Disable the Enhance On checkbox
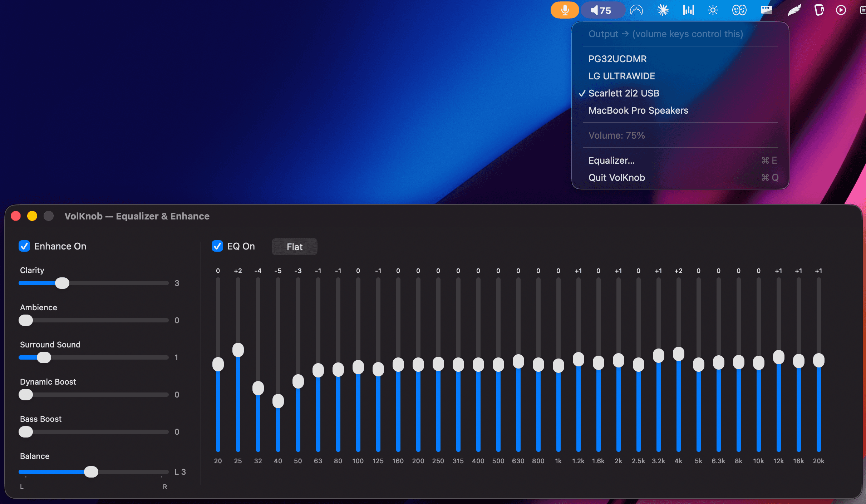Image resolution: width=866 pixels, height=504 pixels. click(x=24, y=246)
